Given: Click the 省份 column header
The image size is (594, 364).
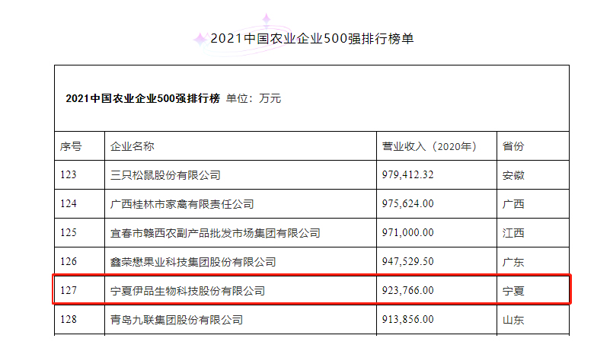Looking at the screenshot, I should point(513,146).
